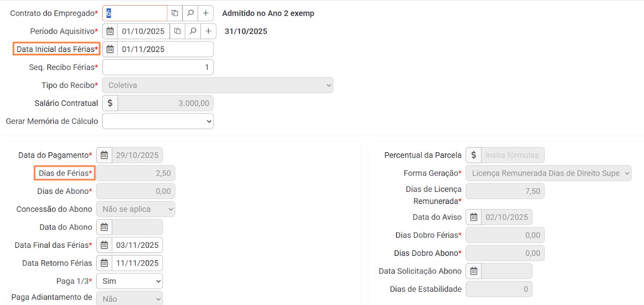Open the Forma Geração dropdown
Viewport: 644px width, 305px height.
pyautogui.click(x=548, y=173)
